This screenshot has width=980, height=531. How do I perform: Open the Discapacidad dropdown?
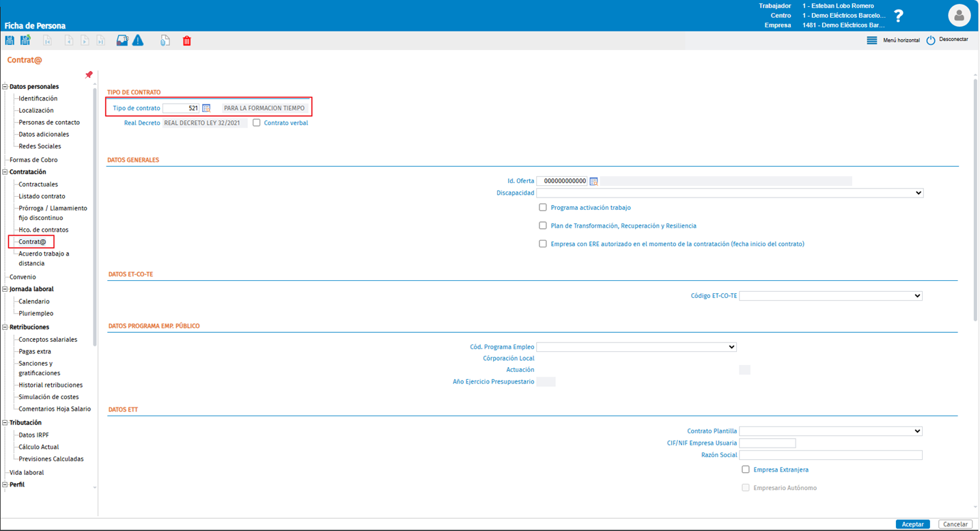[729, 193]
